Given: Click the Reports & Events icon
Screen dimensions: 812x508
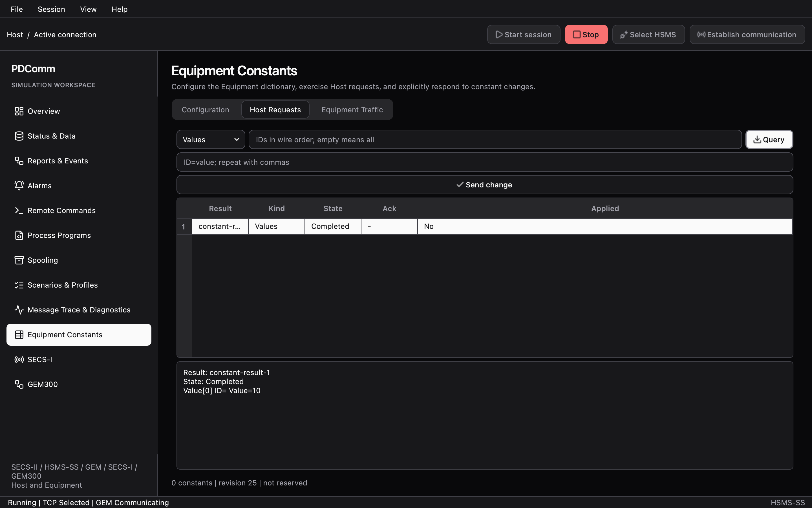Looking at the screenshot, I should (19, 161).
